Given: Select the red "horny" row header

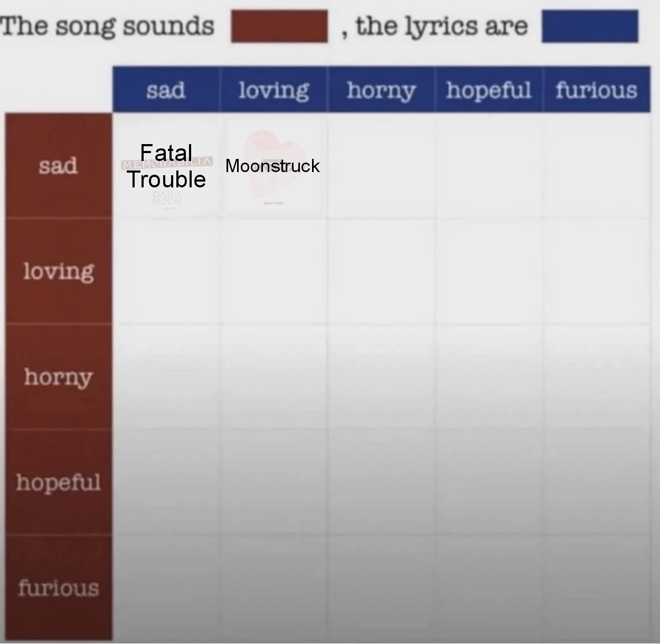Looking at the screenshot, I should tap(58, 376).
